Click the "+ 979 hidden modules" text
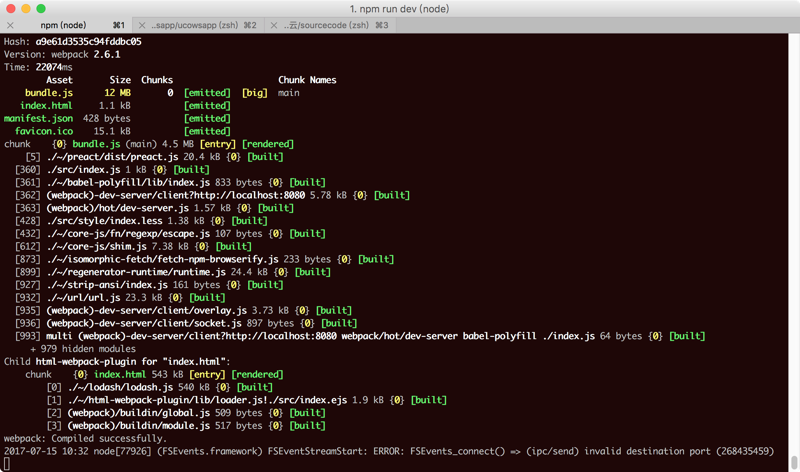Image resolution: width=800 pixels, height=472 pixels. 83,349
